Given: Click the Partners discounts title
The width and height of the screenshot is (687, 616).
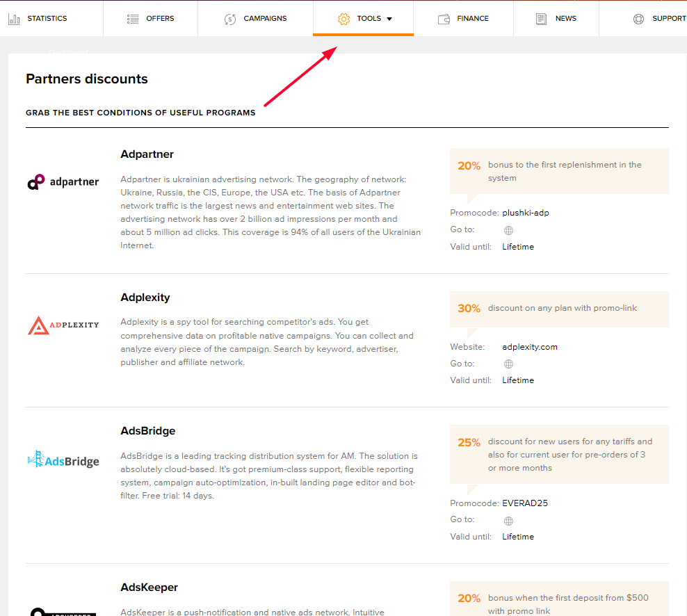Looking at the screenshot, I should click(x=87, y=79).
